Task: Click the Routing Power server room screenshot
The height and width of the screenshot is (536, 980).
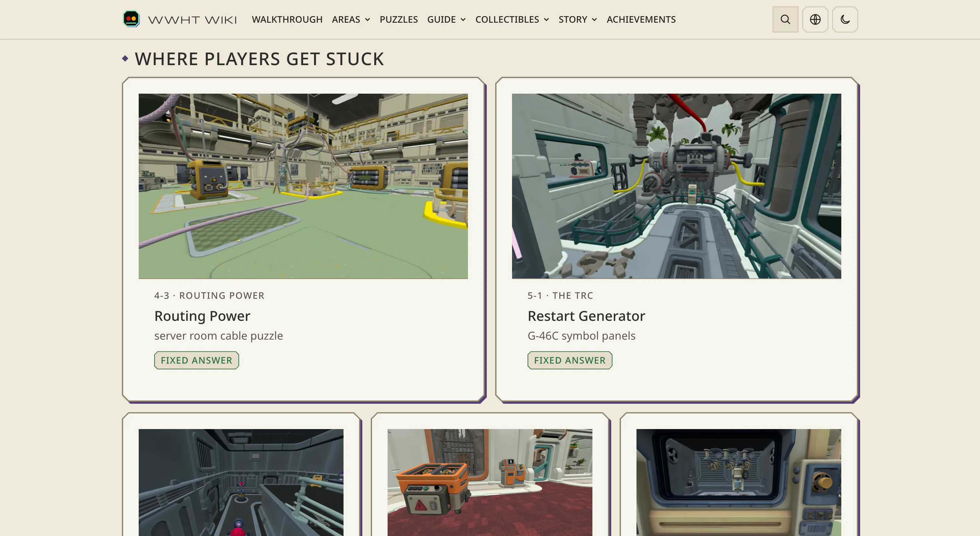Action: click(x=303, y=186)
